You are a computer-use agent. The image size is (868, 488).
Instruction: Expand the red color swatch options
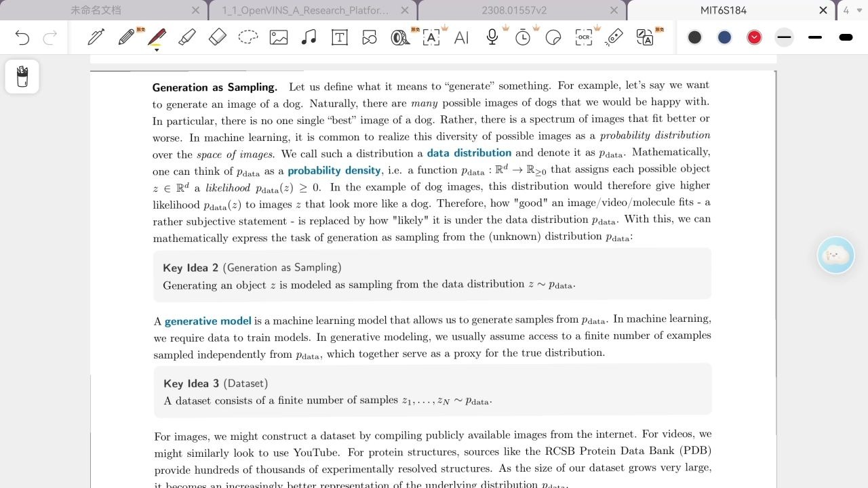(754, 37)
